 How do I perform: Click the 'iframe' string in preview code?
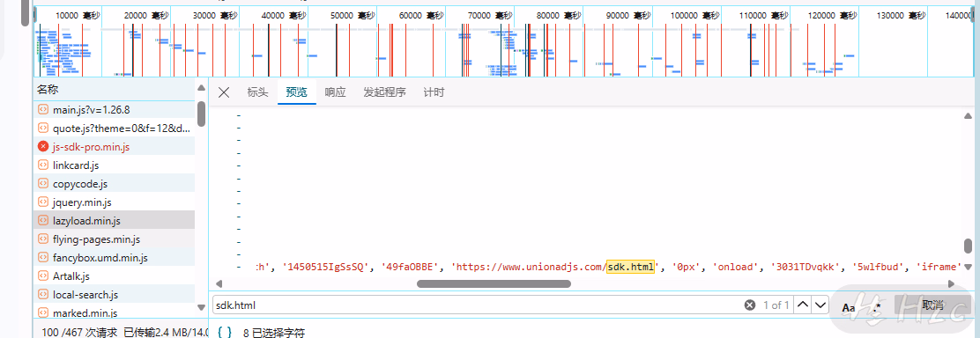click(x=939, y=267)
